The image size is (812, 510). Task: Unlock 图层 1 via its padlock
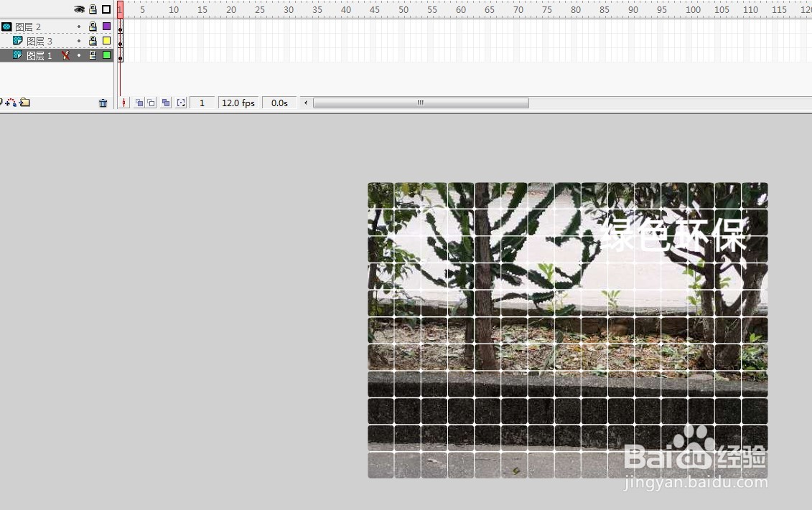click(93, 55)
